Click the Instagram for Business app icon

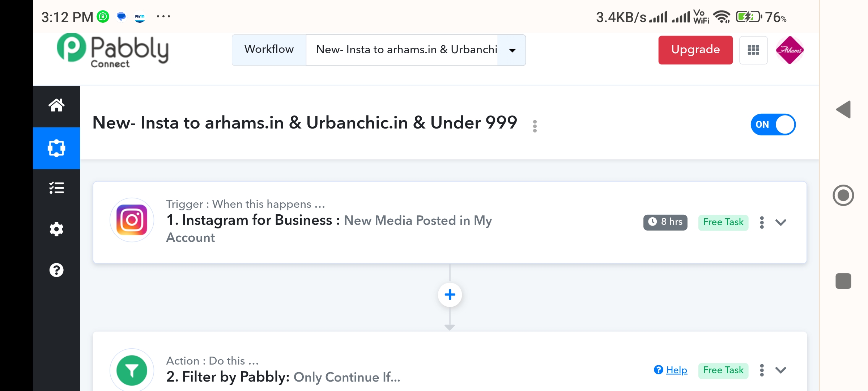click(132, 220)
